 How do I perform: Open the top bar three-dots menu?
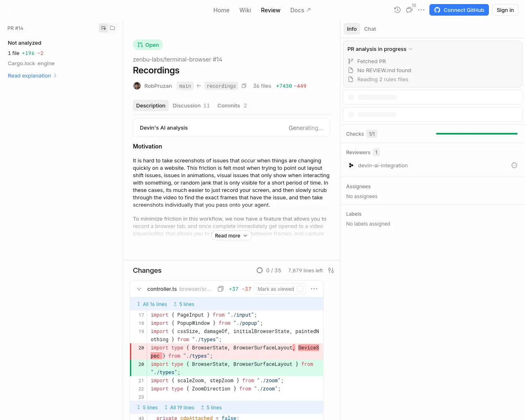[x=421, y=10]
